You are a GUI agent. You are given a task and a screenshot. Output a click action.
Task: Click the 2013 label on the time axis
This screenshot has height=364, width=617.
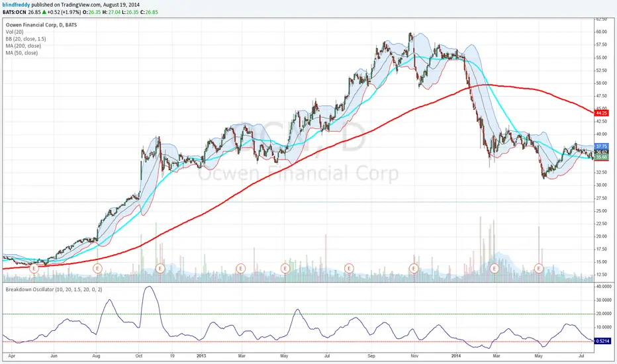tap(201, 356)
